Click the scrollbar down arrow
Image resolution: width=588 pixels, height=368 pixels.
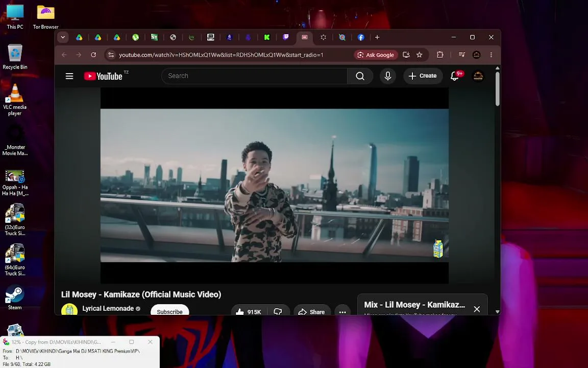498,312
